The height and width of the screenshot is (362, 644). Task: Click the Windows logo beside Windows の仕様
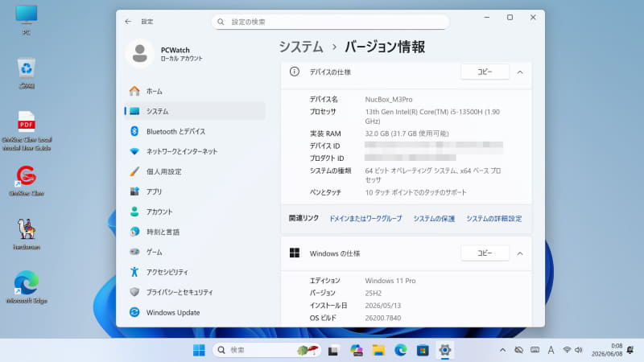click(295, 253)
